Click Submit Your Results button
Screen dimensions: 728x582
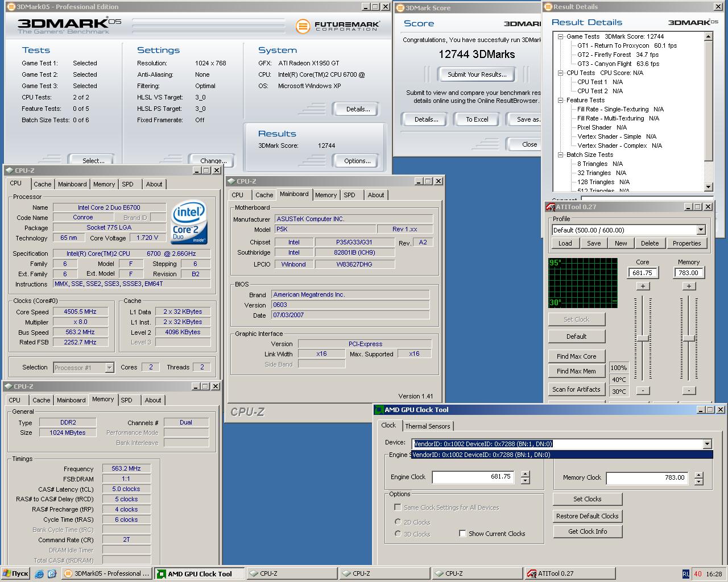477,74
